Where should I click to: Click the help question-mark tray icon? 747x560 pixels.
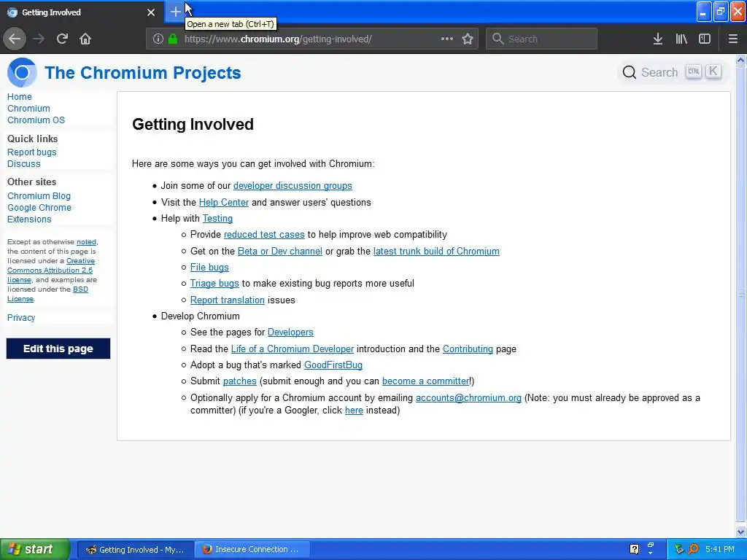click(x=634, y=549)
